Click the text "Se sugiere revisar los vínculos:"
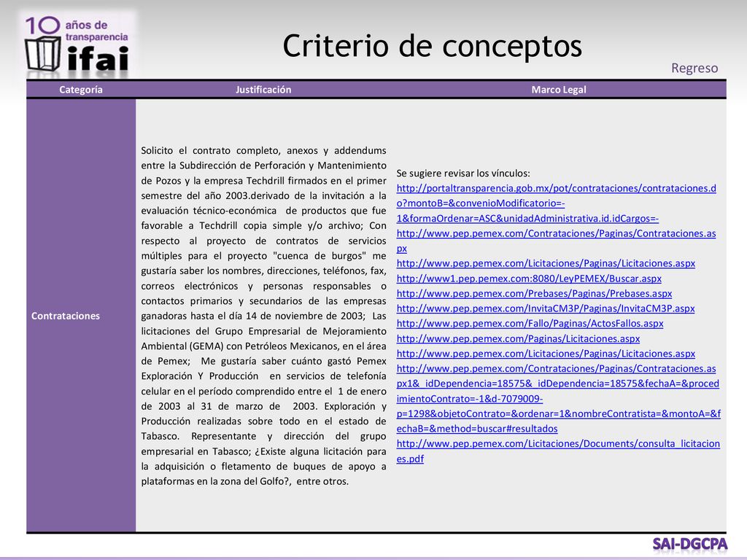The image size is (747, 560). click(463, 174)
